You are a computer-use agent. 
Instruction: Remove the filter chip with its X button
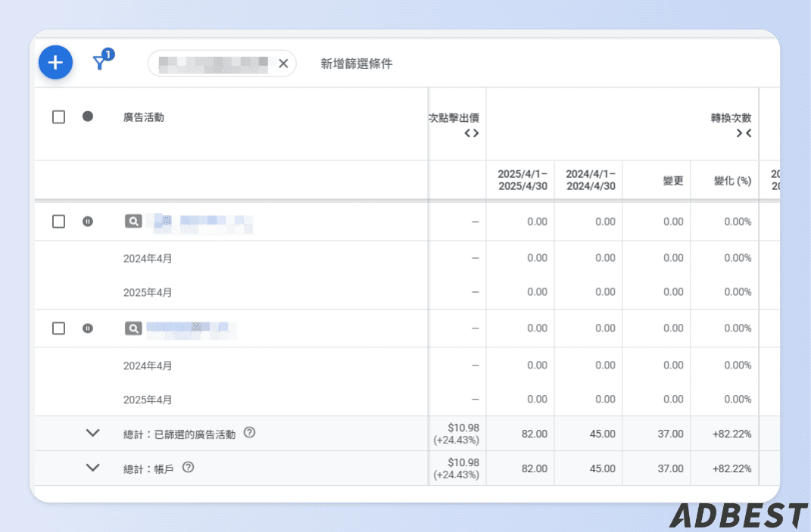coord(283,64)
